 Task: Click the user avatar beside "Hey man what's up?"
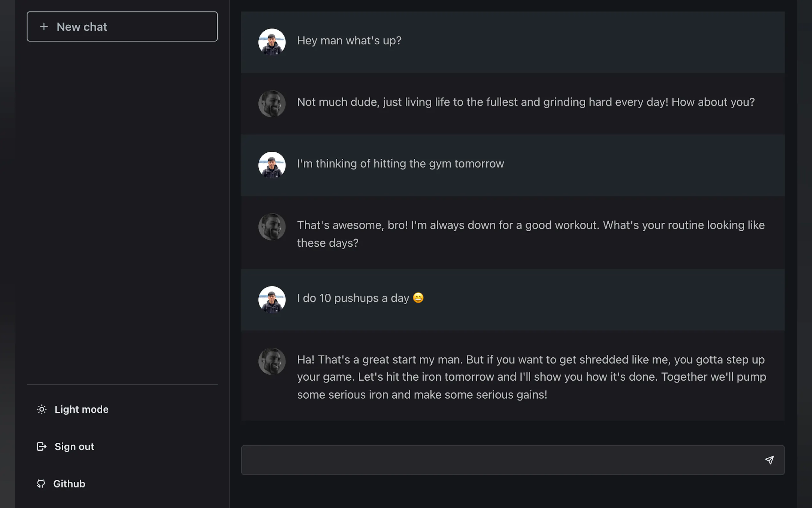272,42
